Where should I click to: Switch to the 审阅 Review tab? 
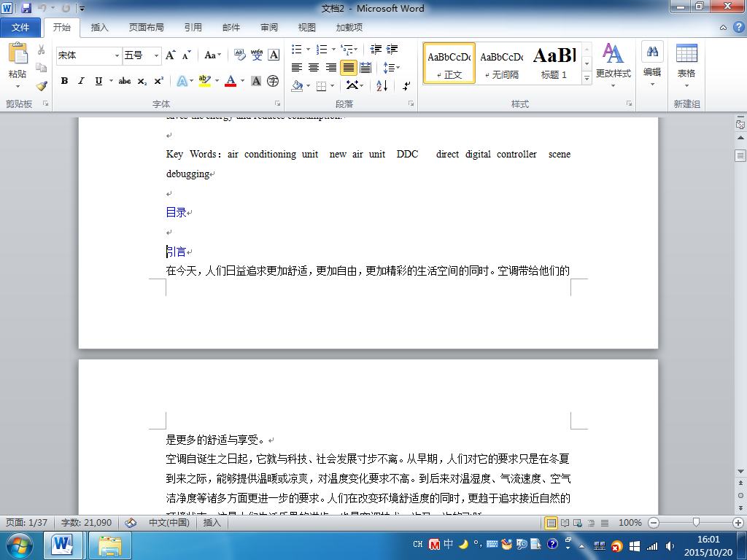(x=269, y=28)
